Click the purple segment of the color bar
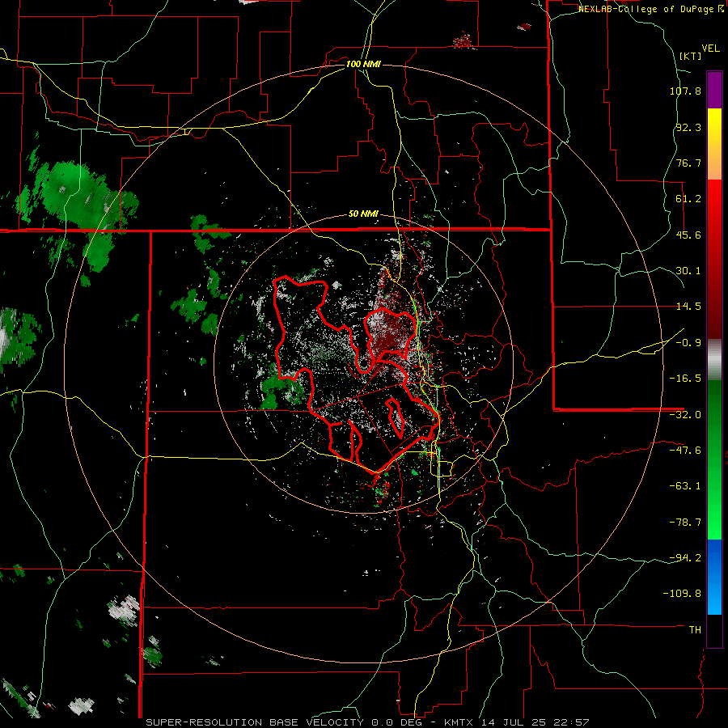Screen dimensions: 728x728 coord(714,90)
